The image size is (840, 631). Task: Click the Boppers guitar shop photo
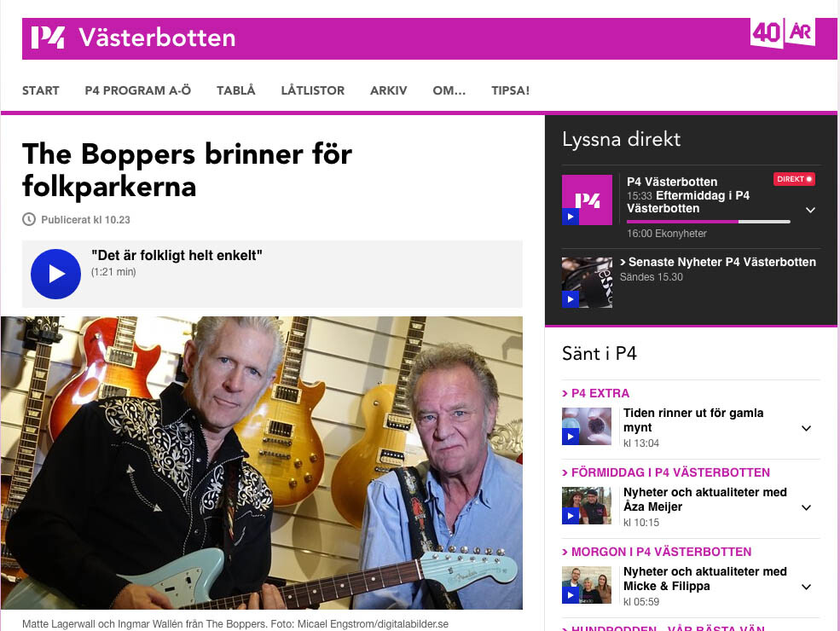pyautogui.click(x=262, y=463)
